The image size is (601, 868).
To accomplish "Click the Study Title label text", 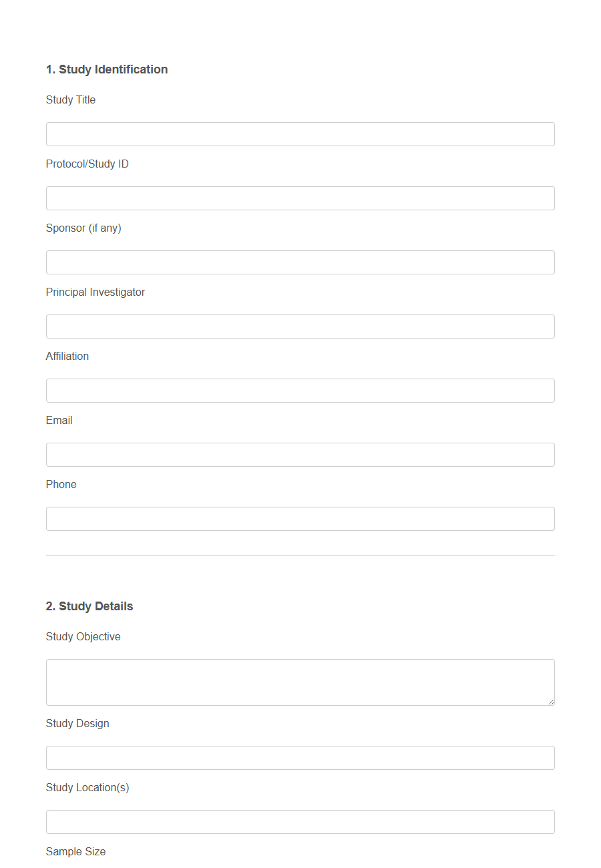I will click(70, 99).
